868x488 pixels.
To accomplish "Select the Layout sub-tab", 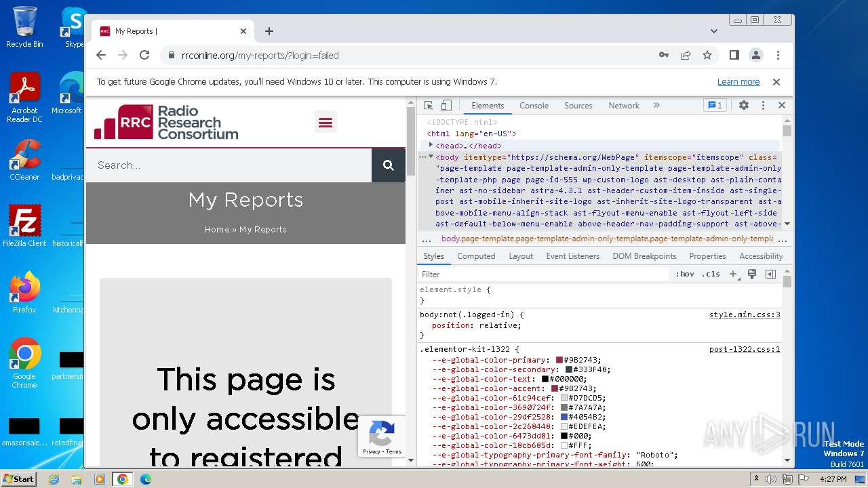I will pyautogui.click(x=521, y=256).
